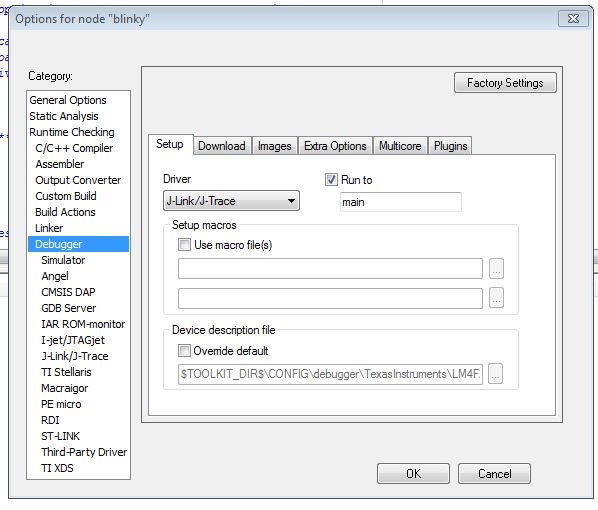Click the Run to field containing main
Image resolution: width=598 pixels, height=510 pixels.
click(400, 202)
